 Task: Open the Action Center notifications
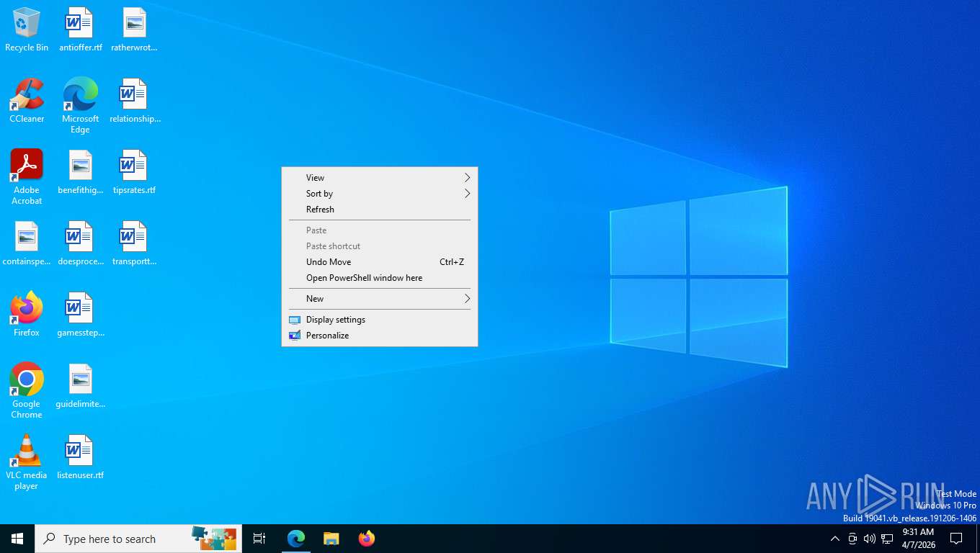tap(956, 539)
